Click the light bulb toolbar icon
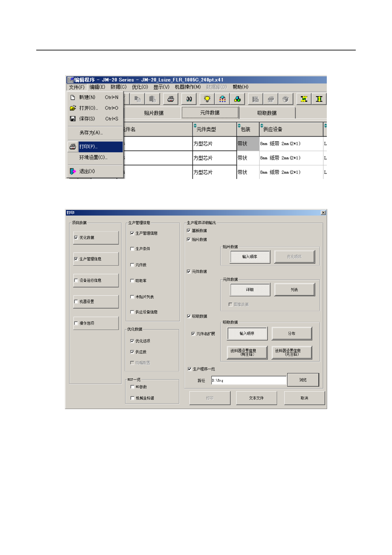The width and height of the screenshot is (392, 555). tap(207, 99)
